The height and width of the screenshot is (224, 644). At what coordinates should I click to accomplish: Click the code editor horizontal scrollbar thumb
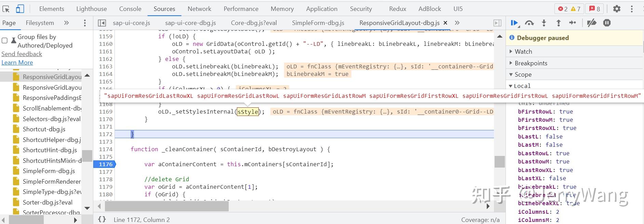click(167, 206)
